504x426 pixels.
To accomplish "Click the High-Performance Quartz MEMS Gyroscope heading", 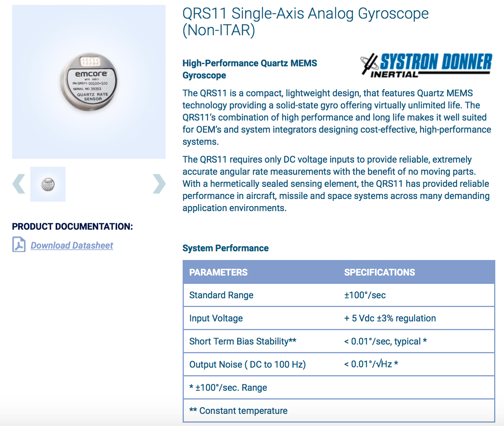I will 250,69.
